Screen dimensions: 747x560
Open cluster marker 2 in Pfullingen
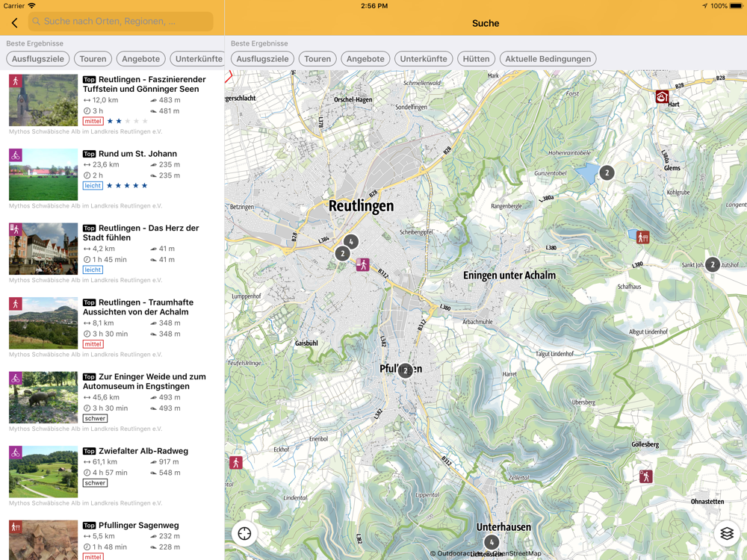pos(406,370)
